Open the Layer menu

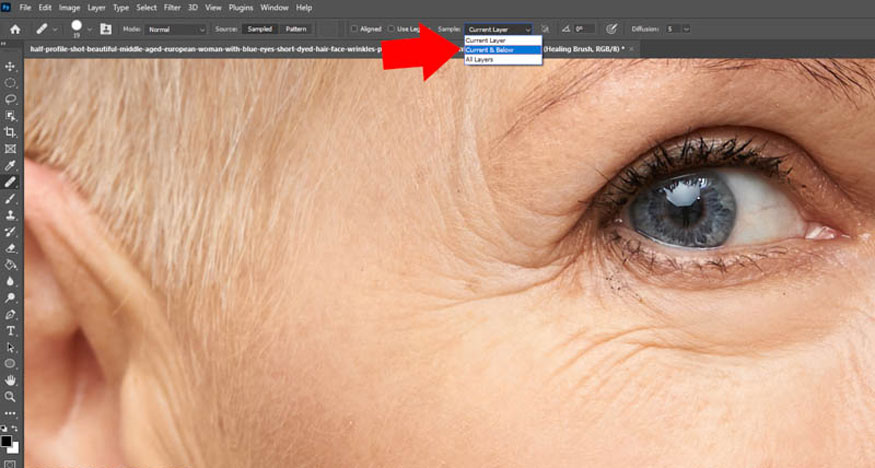tap(96, 8)
